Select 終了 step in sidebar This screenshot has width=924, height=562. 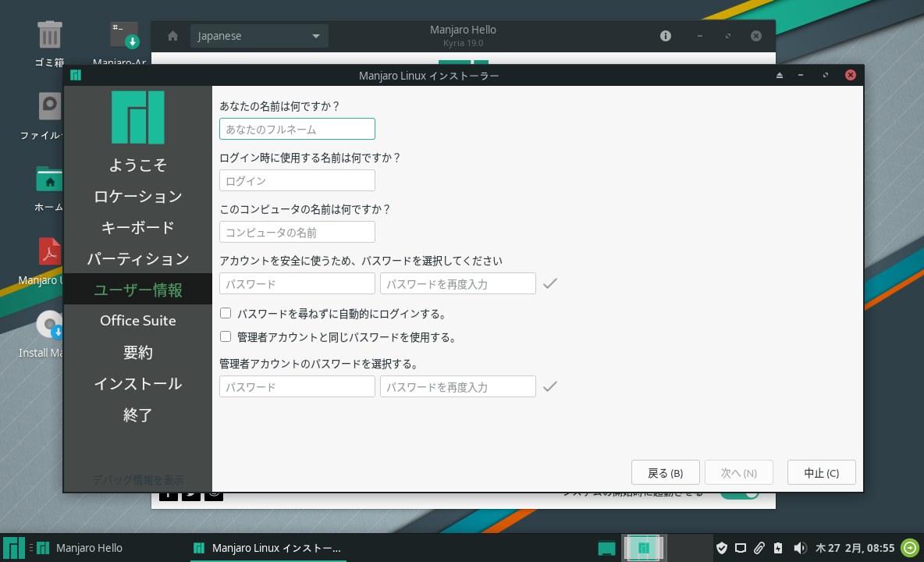138,414
